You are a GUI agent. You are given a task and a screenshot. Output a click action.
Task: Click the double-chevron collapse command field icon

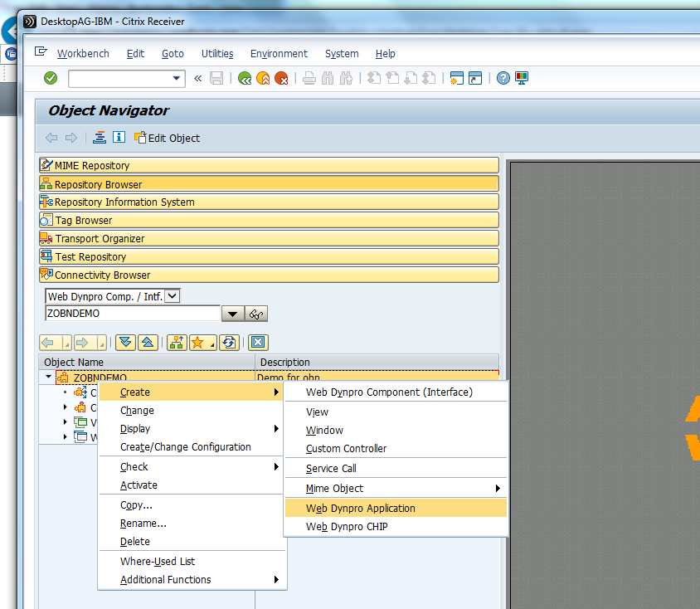click(197, 79)
